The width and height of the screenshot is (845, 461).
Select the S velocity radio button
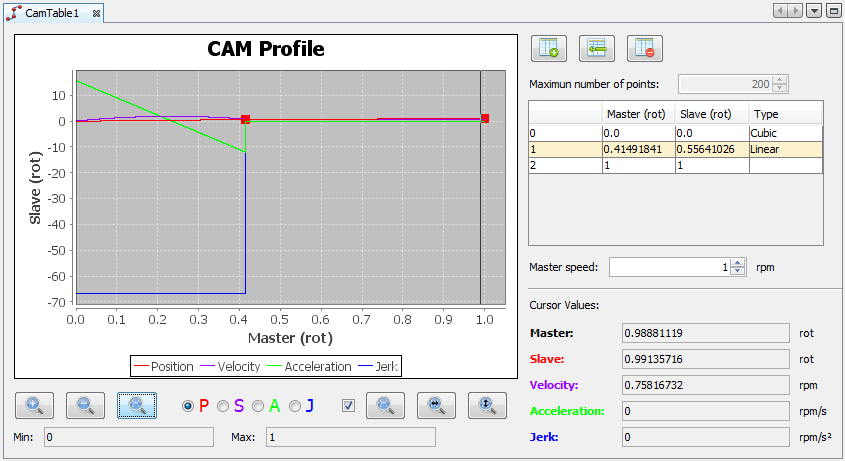[223, 406]
